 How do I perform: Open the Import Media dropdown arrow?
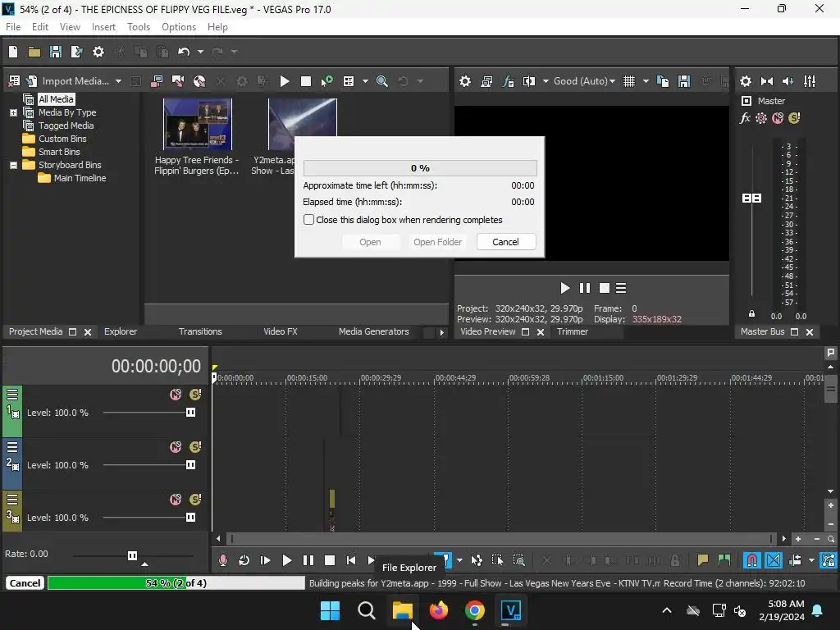click(x=118, y=81)
